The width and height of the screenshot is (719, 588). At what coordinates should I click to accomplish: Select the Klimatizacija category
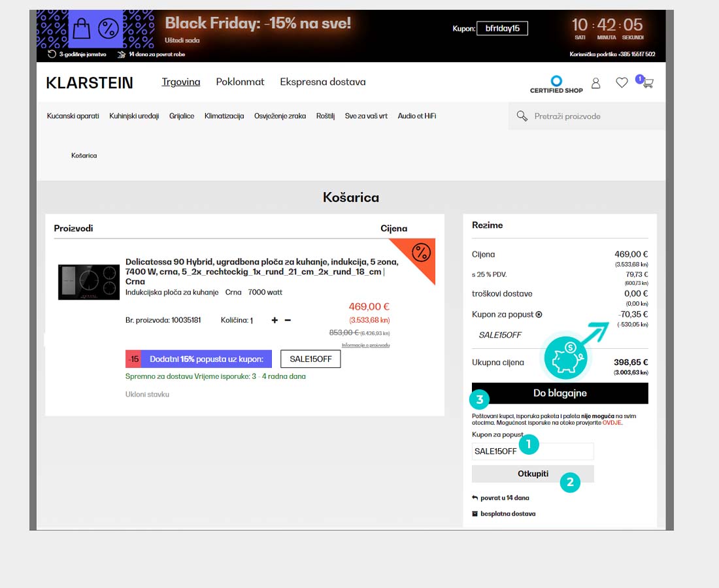(224, 116)
